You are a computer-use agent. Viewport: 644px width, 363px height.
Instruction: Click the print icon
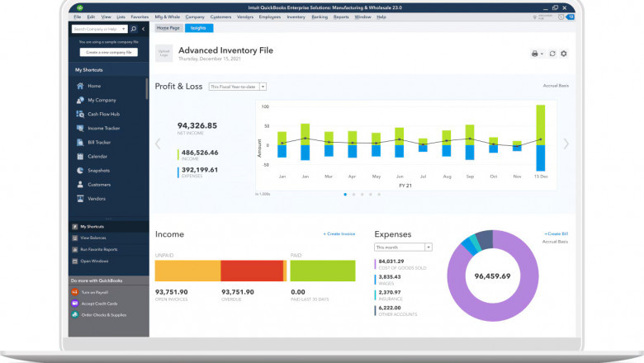(534, 54)
